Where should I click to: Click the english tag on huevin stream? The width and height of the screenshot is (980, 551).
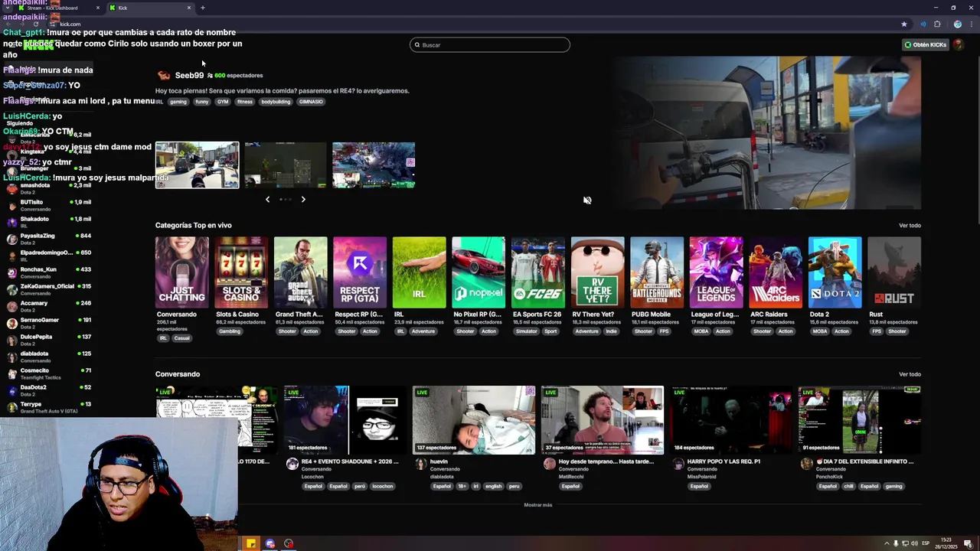494,486
